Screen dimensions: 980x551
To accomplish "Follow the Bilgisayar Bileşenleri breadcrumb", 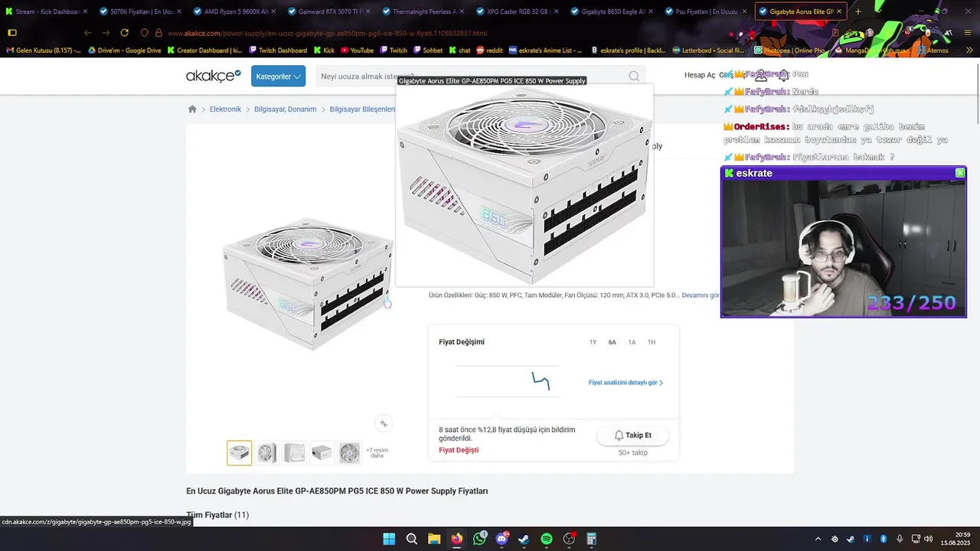I will (362, 109).
